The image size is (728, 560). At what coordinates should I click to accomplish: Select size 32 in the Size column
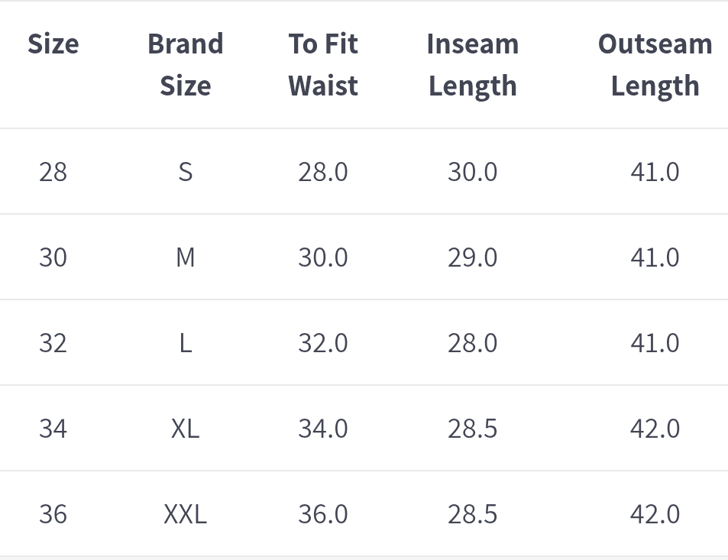pos(53,343)
